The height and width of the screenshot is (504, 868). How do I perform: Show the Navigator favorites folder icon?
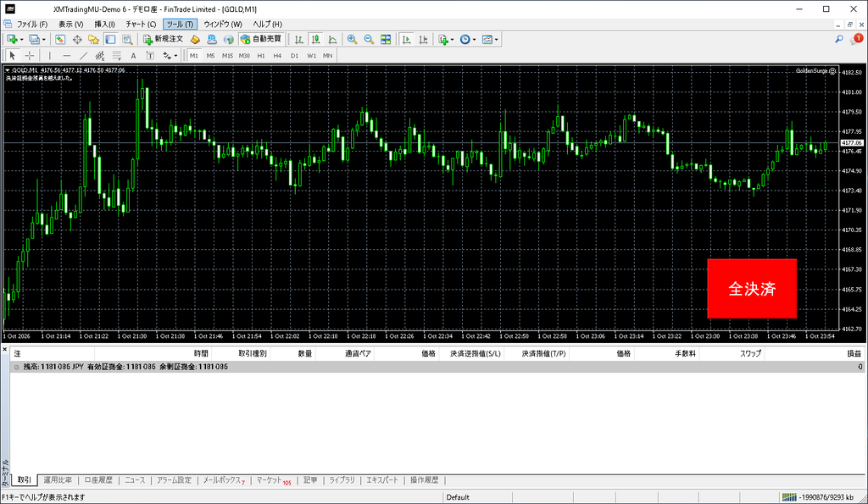click(93, 39)
